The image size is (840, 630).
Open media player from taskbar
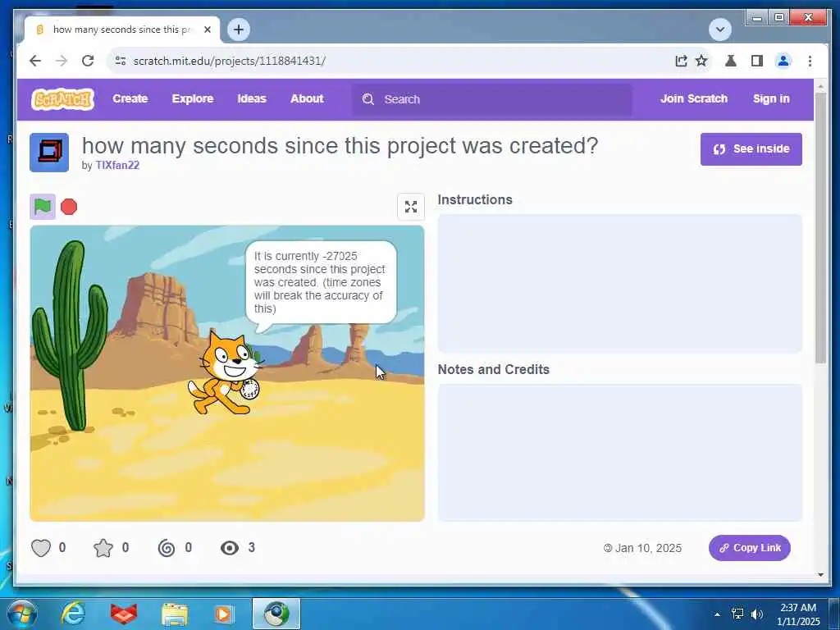[x=224, y=614]
